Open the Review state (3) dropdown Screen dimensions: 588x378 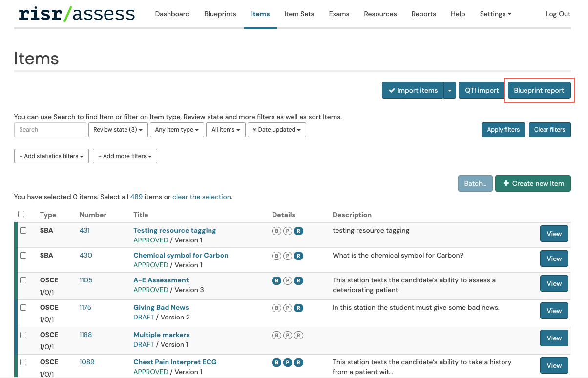(118, 130)
